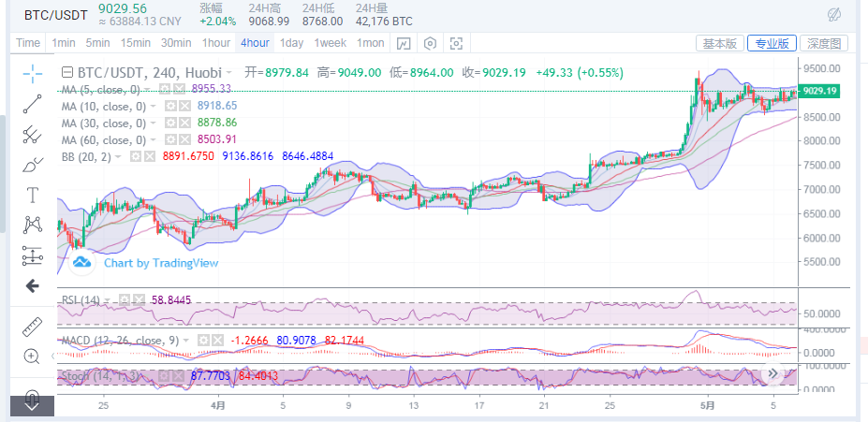This screenshot has height=422, width=868.
Task: Select the 15min interval tab
Action: point(135,43)
